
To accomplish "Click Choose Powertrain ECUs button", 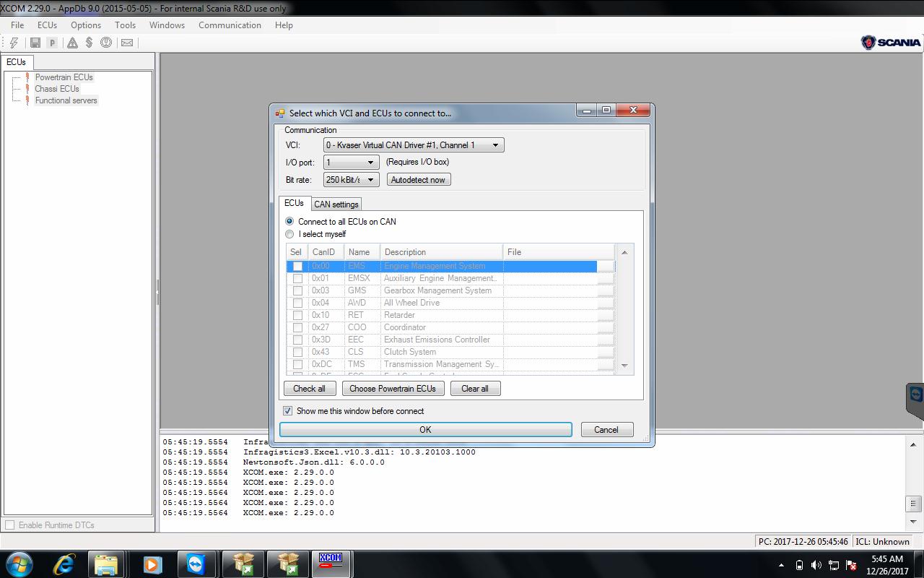I will pyautogui.click(x=393, y=389).
